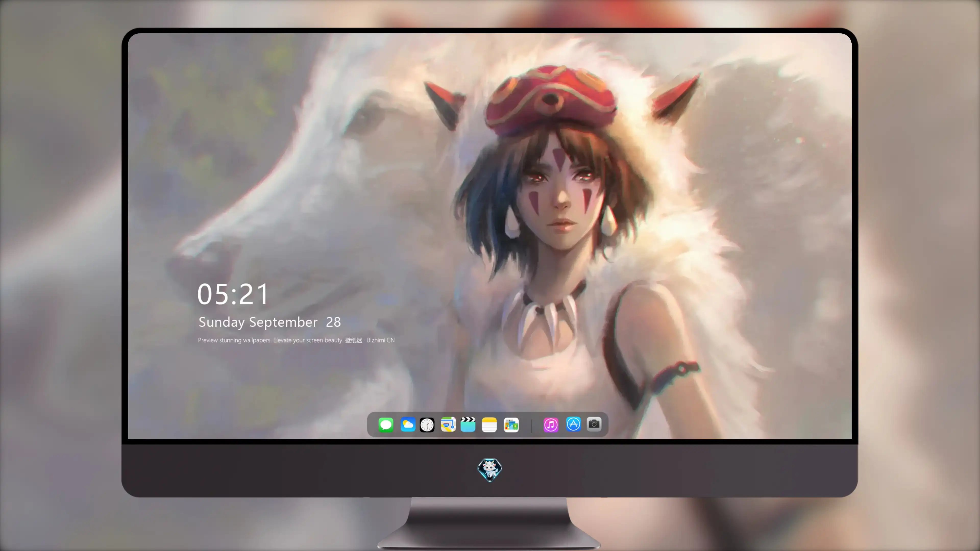Open the App Store icon
Image resolution: width=980 pixels, height=551 pixels.
tap(573, 424)
